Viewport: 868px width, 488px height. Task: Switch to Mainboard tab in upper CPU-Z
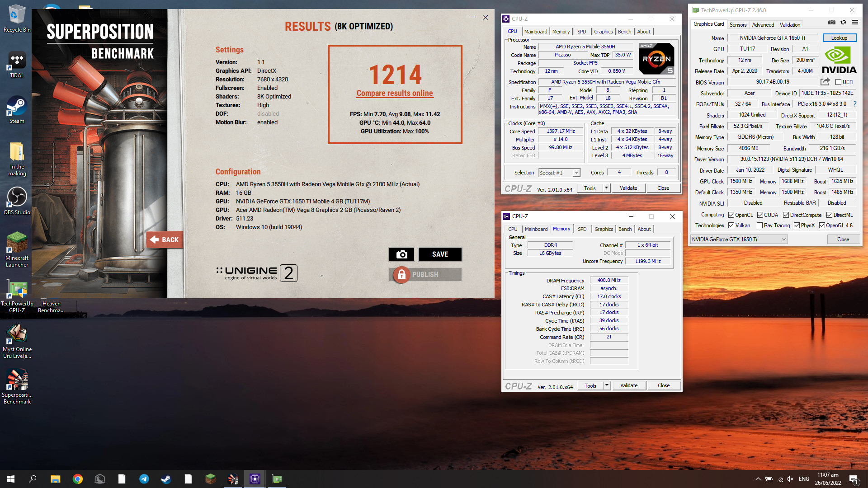coord(536,32)
